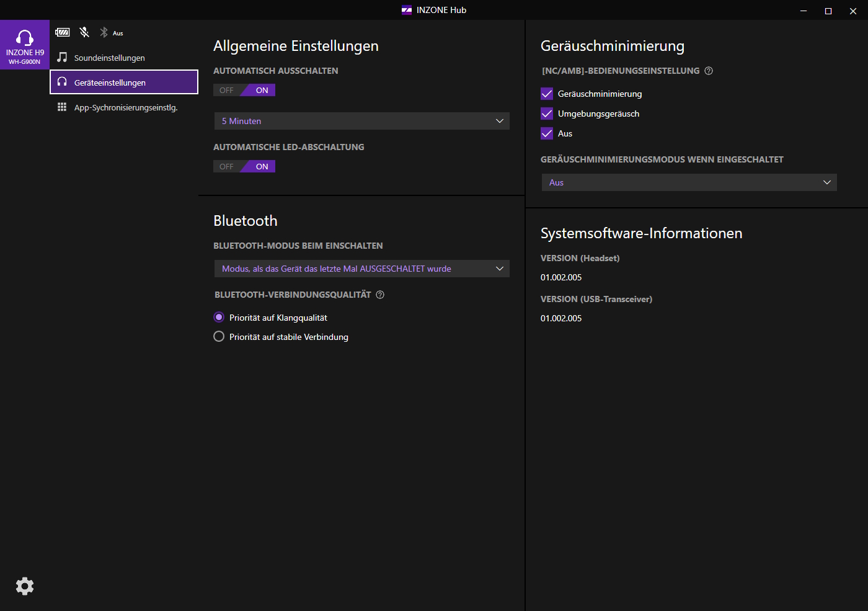The width and height of the screenshot is (868, 611).
Task: Click the Aus Bluetooth status label
Action: (118, 33)
